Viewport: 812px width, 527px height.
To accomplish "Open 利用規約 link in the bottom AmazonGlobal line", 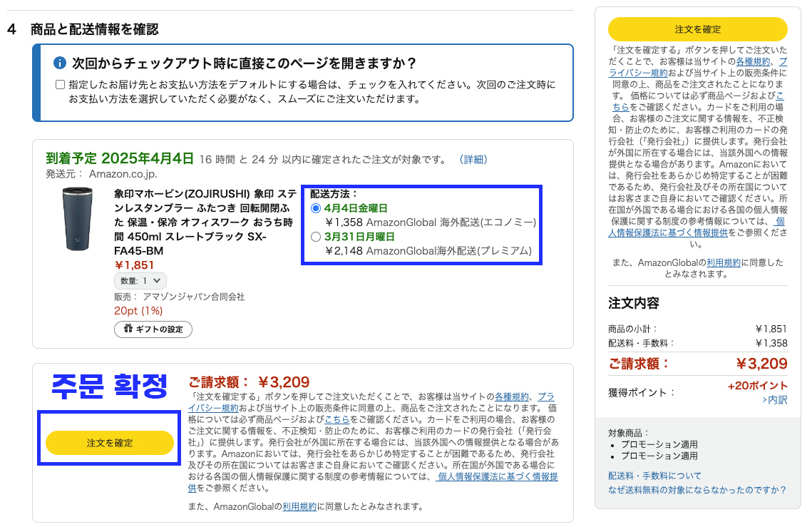I will 299,506.
